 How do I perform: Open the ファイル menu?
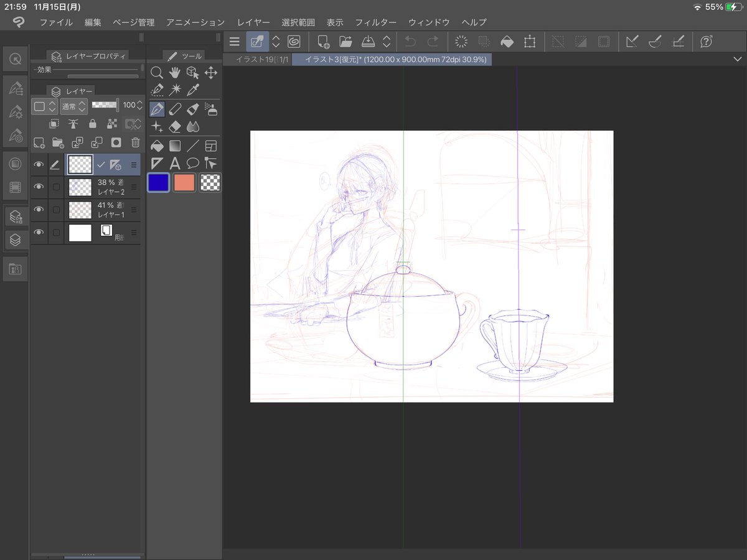point(56,22)
